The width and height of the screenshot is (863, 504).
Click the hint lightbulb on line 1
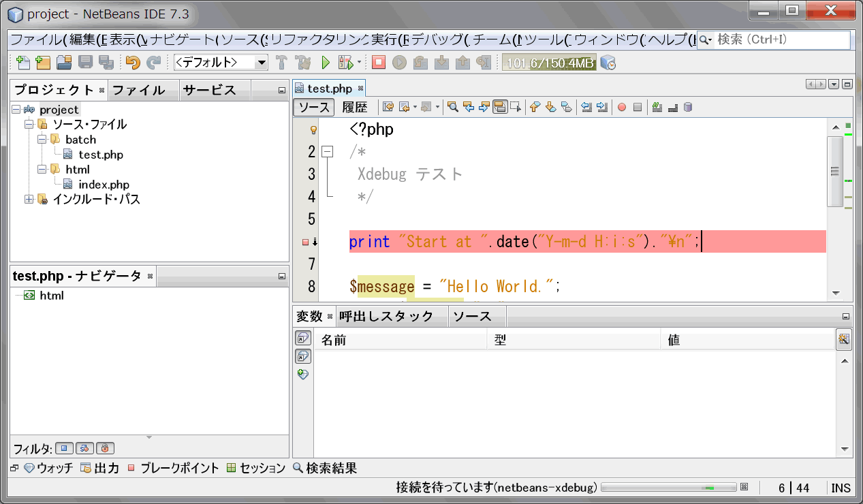click(x=314, y=129)
